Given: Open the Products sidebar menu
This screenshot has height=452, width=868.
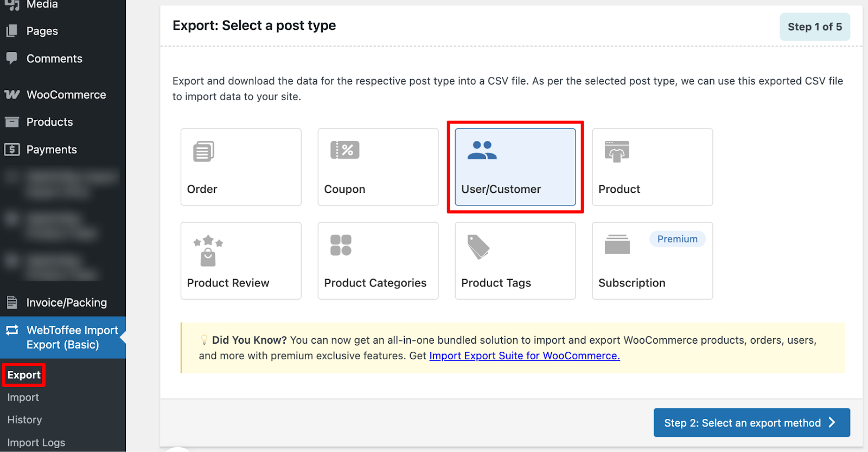Looking at the screenshot, I should coord(49,122).
